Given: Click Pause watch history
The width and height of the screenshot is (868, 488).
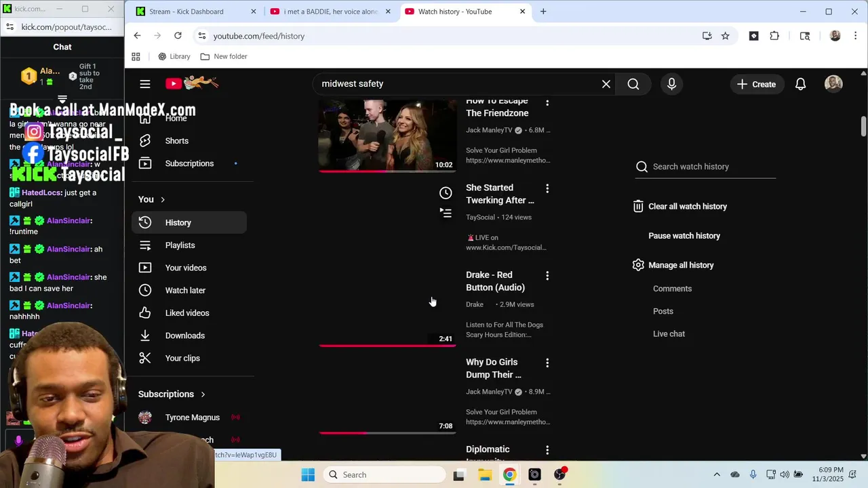Looking at the screenshot, I should (x=684, y=236).
